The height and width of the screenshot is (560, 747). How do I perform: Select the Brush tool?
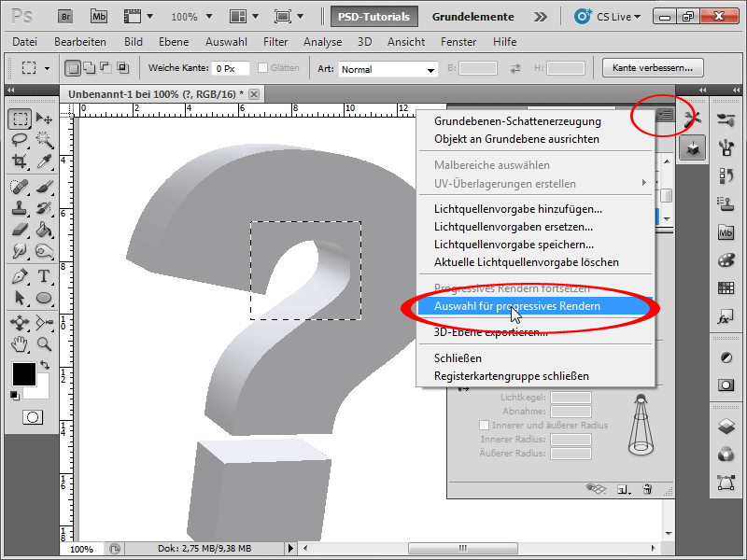click(44, 187)
